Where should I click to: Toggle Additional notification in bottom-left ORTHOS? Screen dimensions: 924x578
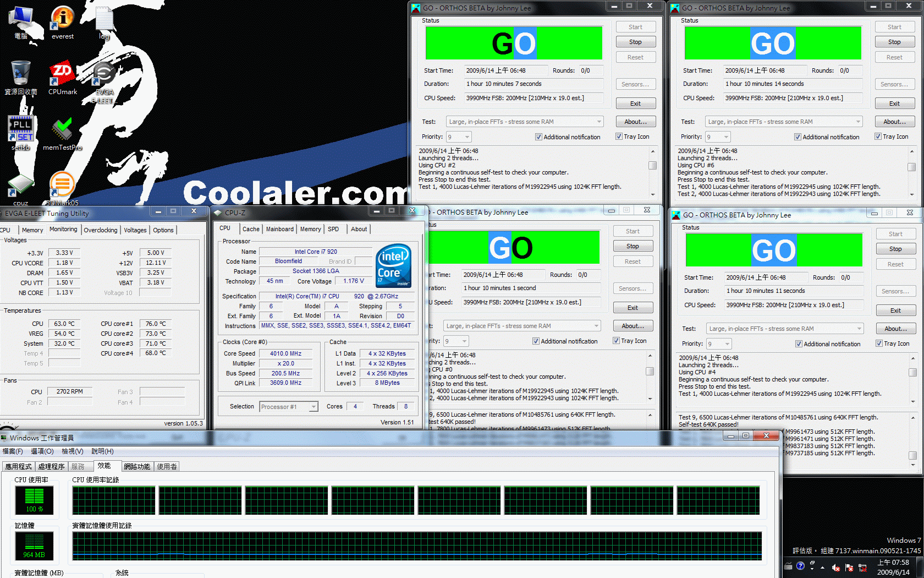(536, 341)
